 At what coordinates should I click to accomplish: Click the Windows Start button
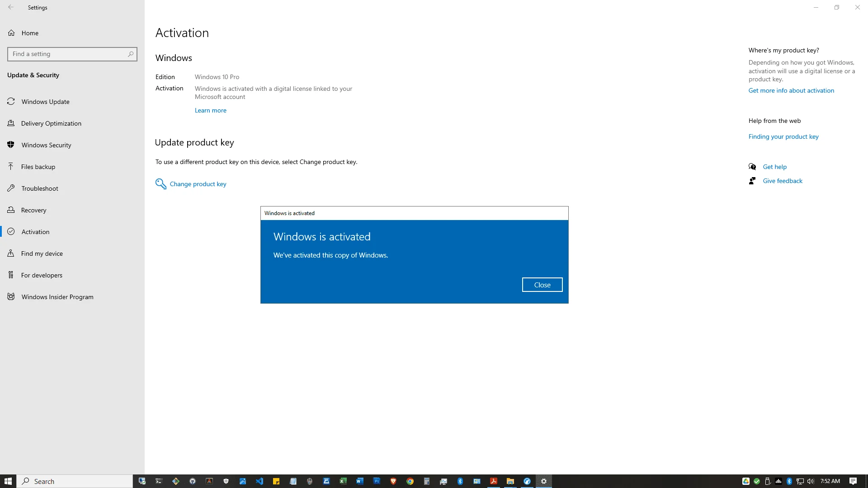(x=8, y=481)
